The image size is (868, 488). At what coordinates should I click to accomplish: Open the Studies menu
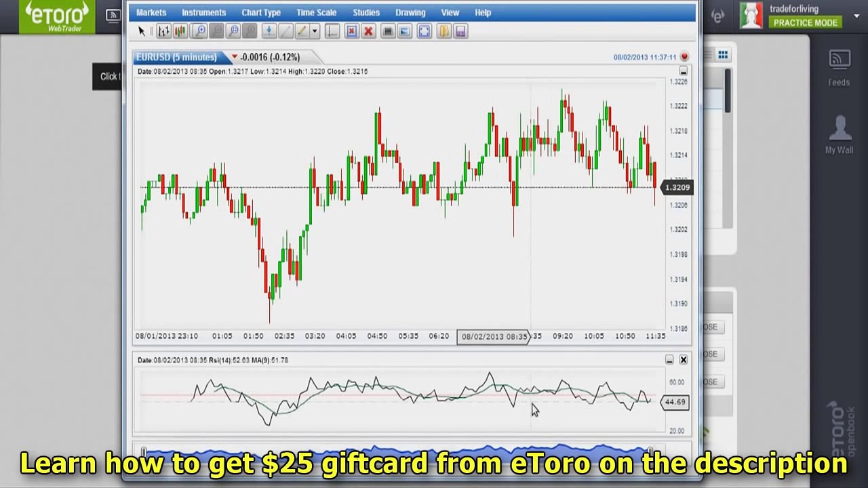[366, 12]
